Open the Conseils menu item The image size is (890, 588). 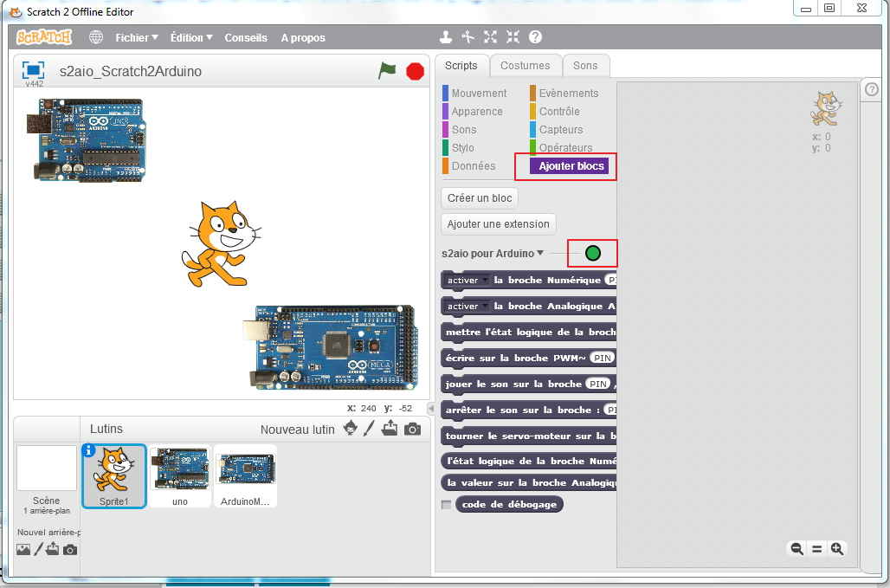click(x=246, y=37)
